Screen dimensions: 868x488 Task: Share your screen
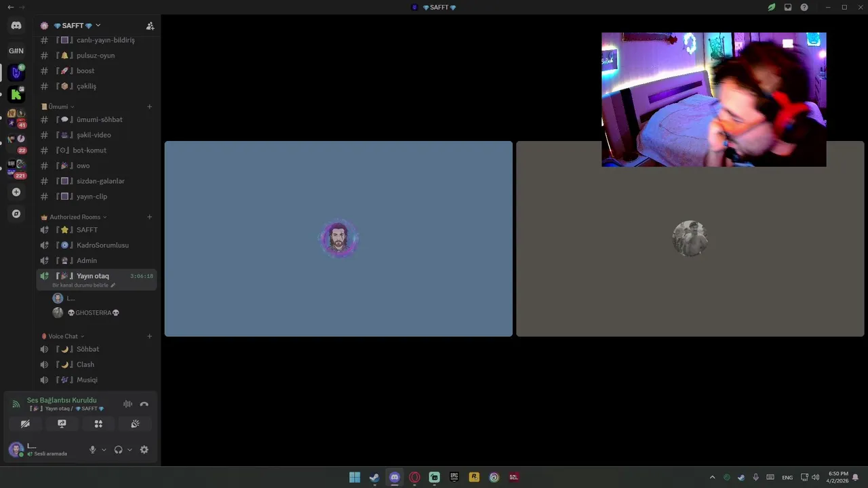(62, 424)
